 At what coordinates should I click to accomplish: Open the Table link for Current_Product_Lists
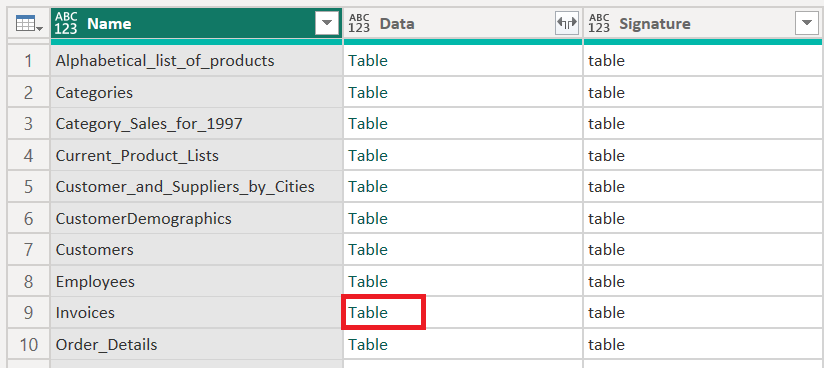coord(368,156)
